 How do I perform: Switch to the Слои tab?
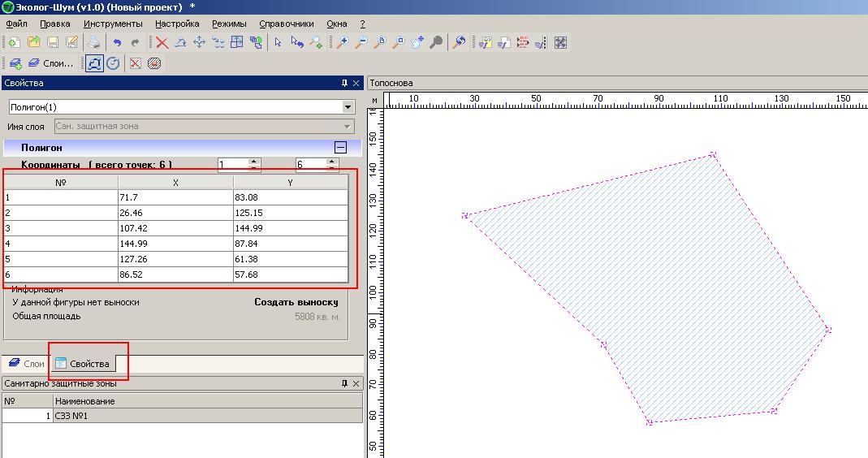click(x=26, y=364)
